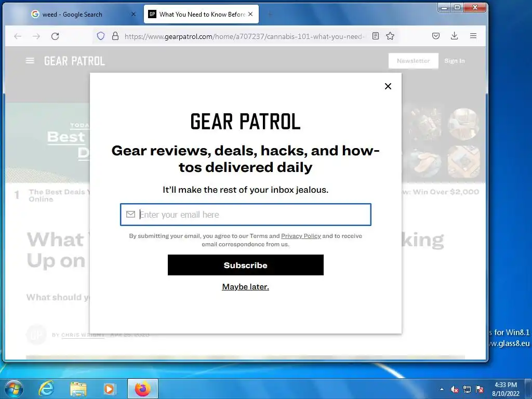Bookmark this page with star icon
This screenshot has height=399, width=532.
click(x=390, y=36)
